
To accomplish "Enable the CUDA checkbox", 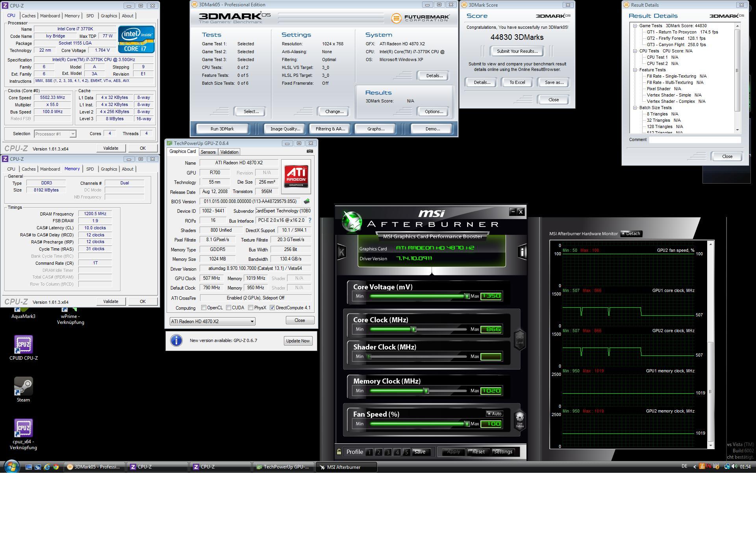I will click(228, 308).
